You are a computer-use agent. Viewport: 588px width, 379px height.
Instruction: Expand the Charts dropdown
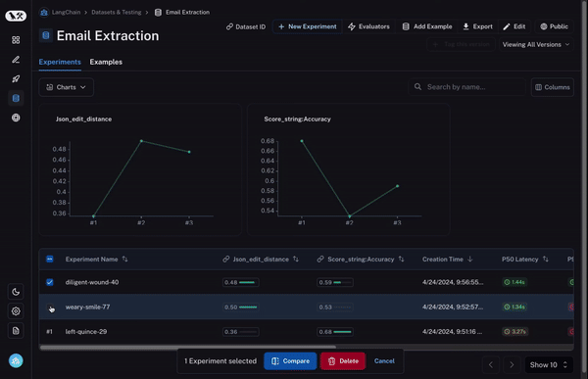point(66,87)
